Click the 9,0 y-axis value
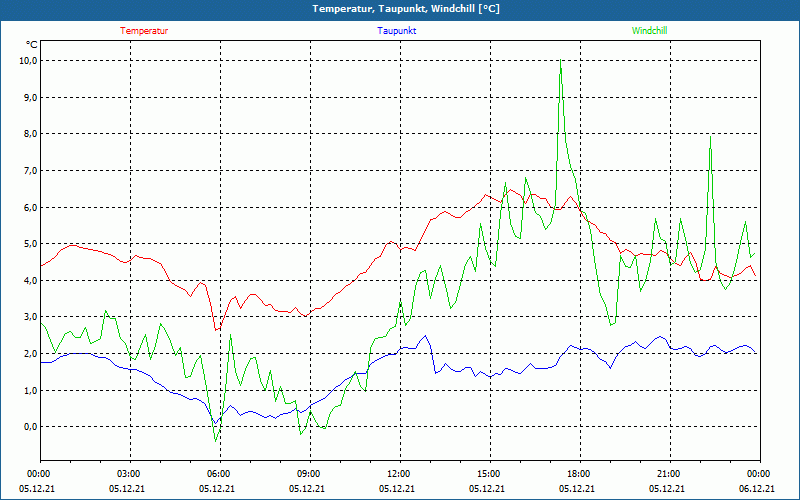The image size is (800, 500). click(30, 97)
